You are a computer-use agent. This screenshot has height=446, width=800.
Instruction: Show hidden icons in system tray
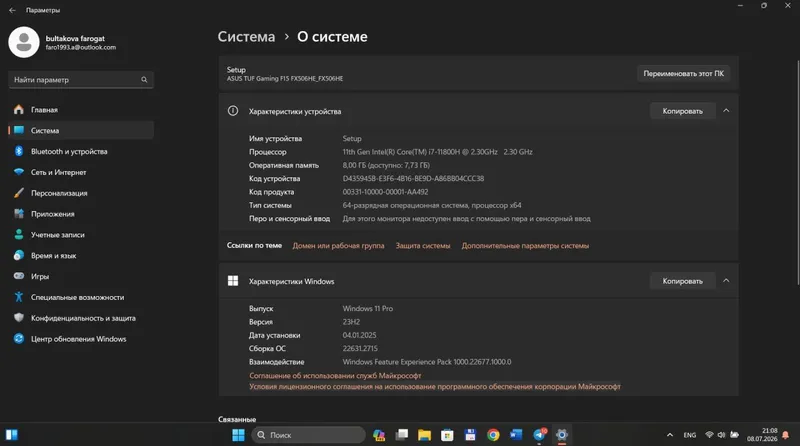click(670, 435)
